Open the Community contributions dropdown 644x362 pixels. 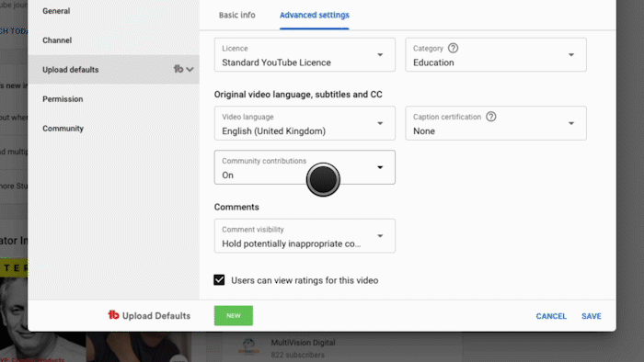coord(305,167)
